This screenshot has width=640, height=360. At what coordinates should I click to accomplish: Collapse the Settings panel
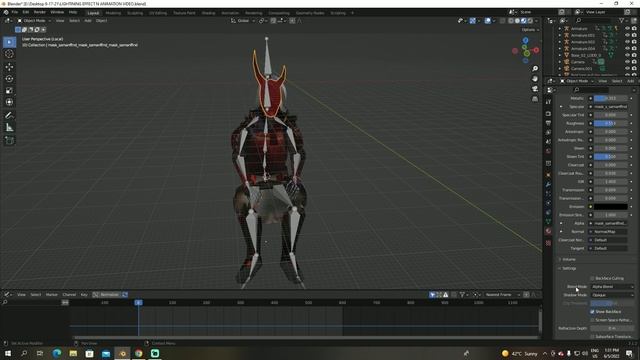569,268
